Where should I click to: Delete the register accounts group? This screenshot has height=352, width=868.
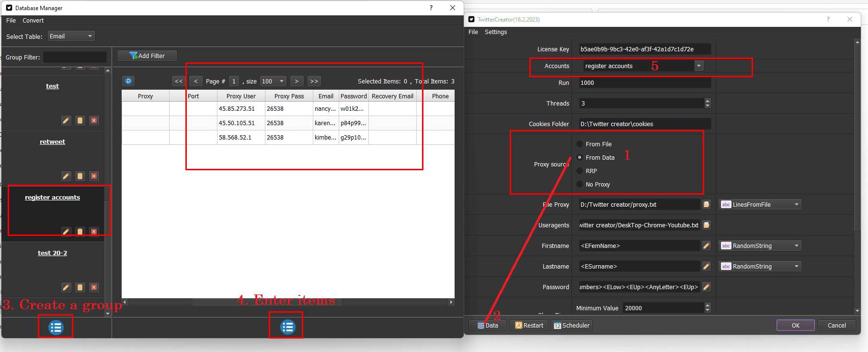94,232
